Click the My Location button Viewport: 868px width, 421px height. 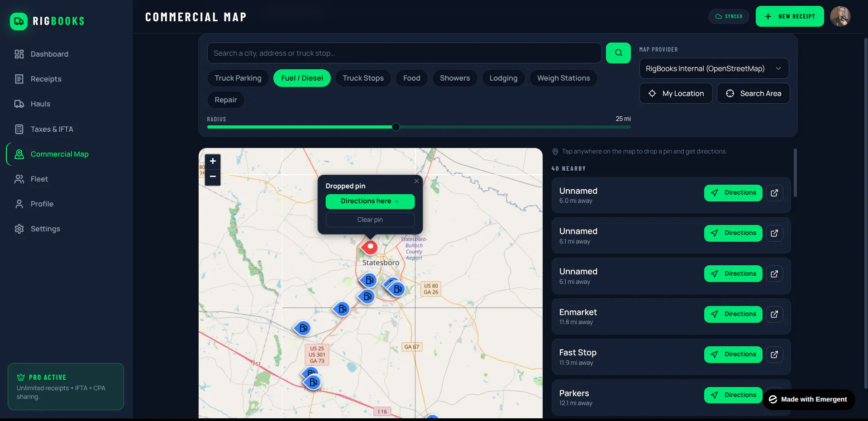[676, 93]
